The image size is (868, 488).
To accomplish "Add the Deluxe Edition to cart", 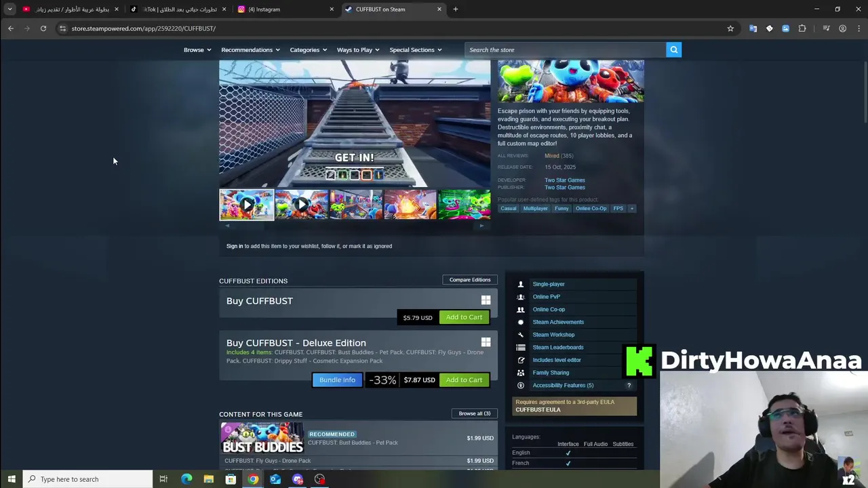I will (x=464, y=380).
